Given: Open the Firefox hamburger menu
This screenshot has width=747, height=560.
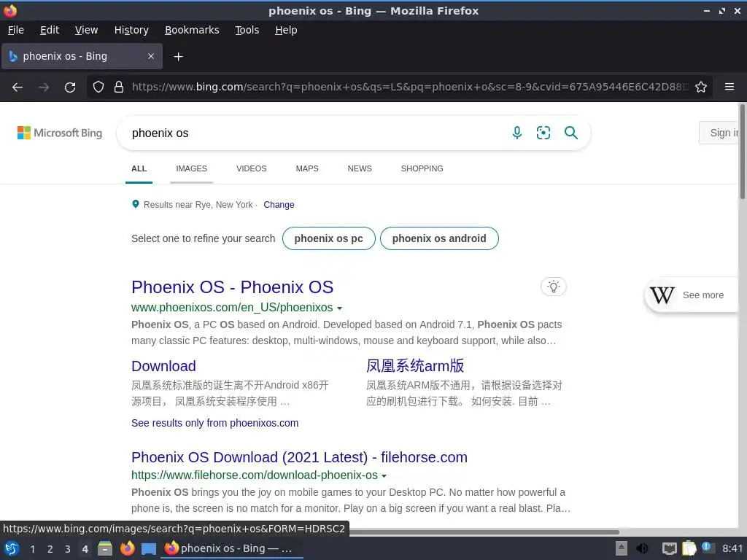Looking at the screenshot, I should tap(729, 87).
